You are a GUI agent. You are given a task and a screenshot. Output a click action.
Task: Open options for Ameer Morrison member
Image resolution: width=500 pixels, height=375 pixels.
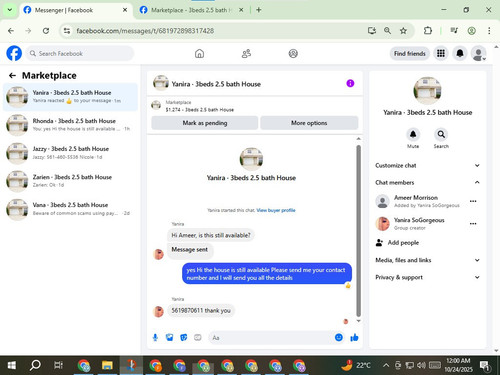pyautogui.click(x=473, y=201)
